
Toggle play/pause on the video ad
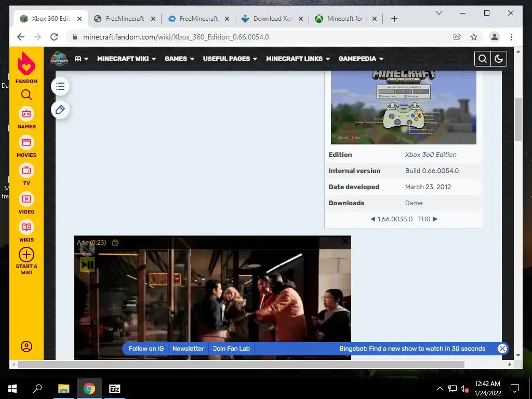(x=87, y=264)
